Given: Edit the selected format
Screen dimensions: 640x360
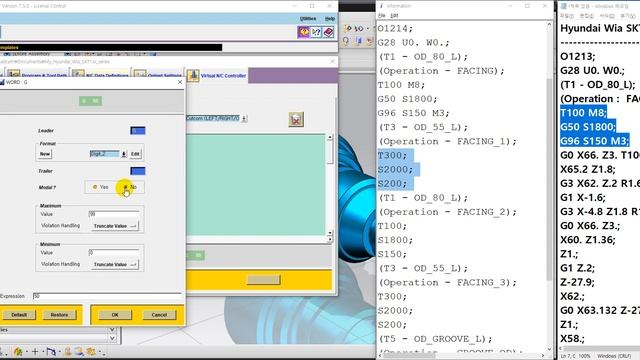Looking at the screenshot, I should click(x=135, y=154).
